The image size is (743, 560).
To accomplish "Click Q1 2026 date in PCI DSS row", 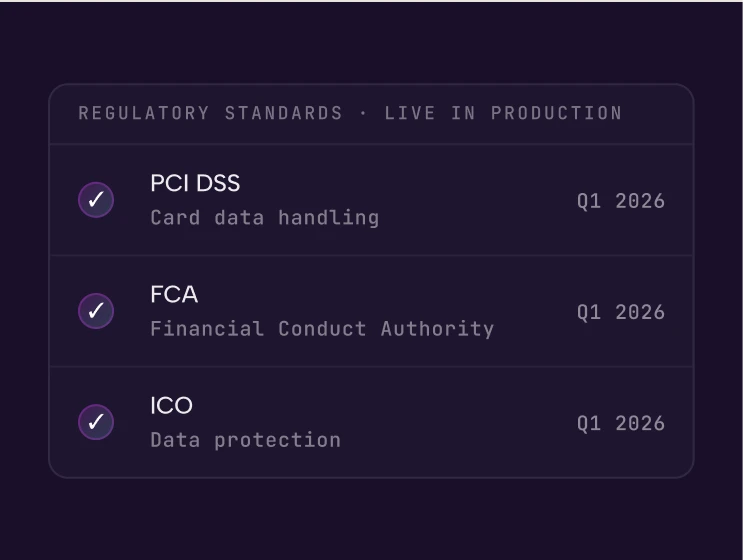I will click(x=621, y=201).
